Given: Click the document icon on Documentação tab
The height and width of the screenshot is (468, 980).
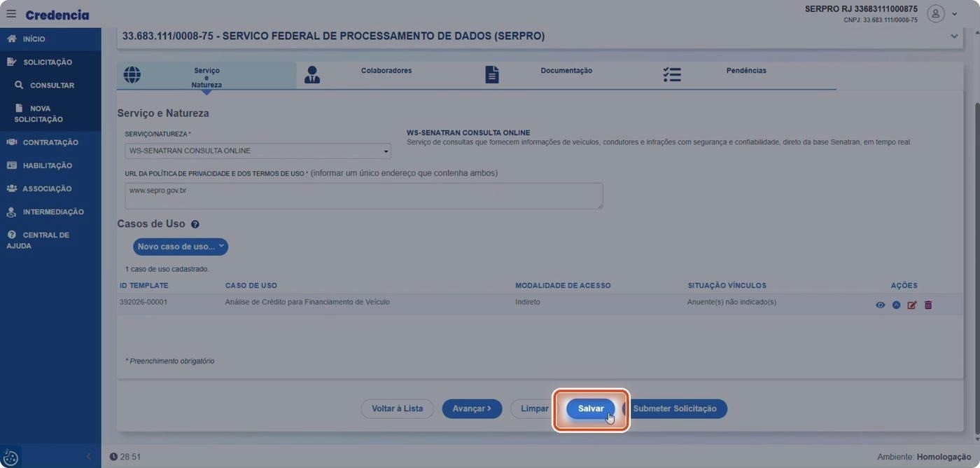Looking at the screenshot, I should (492, 75).
